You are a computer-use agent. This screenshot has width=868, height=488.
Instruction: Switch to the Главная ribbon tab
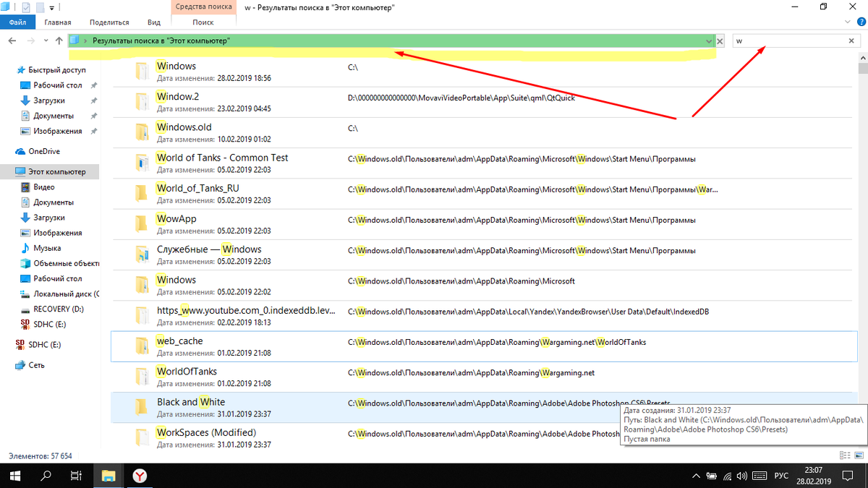pyautogui.click(x=57, y=22)
